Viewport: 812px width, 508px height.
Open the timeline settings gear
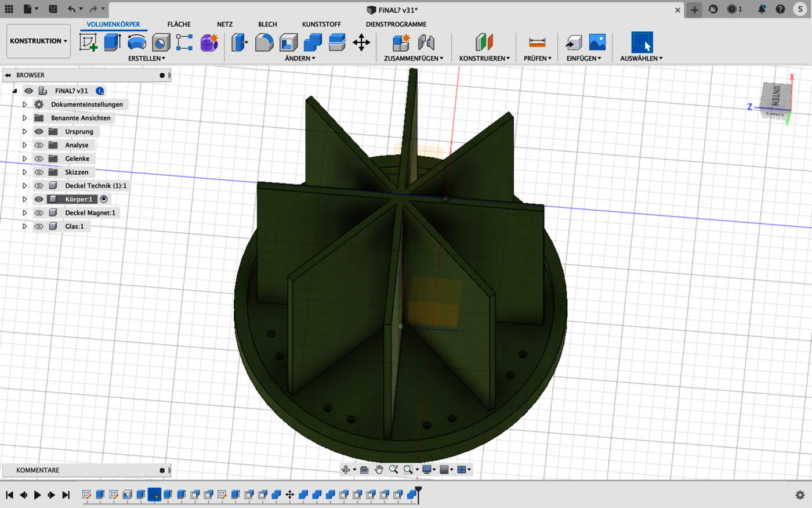800,495
